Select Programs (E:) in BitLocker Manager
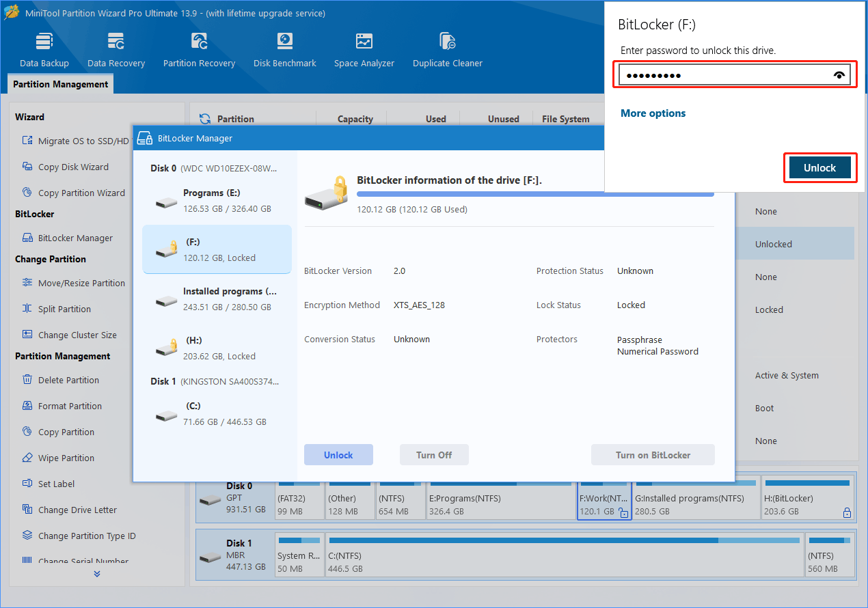868x608 pixels. coord(217,201)
